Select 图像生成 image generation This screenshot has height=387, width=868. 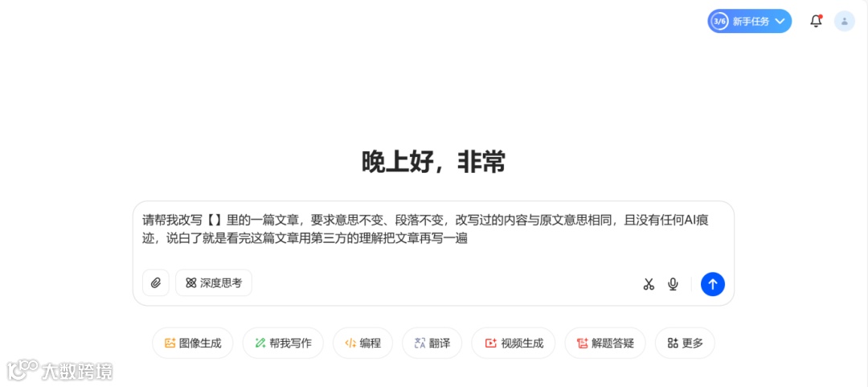click(193, 344)
